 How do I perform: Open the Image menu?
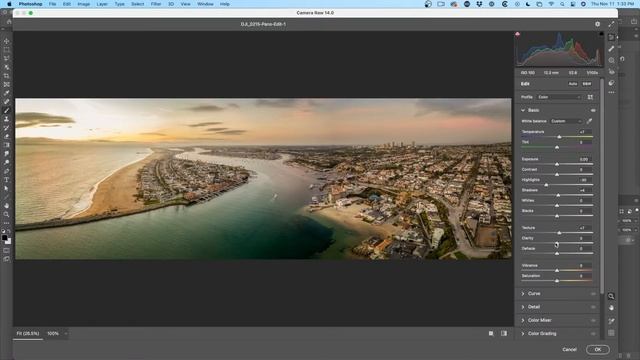[84, 4]
